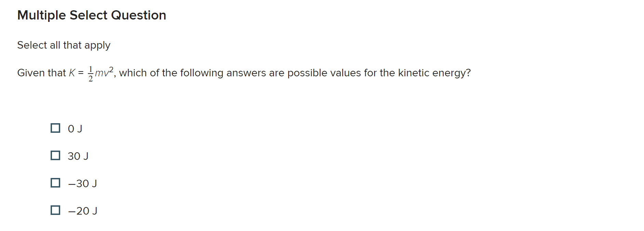Click the Select all that apply text
Image resolution: width=644 pixels, height=231 pixels.
coord(64,45)
